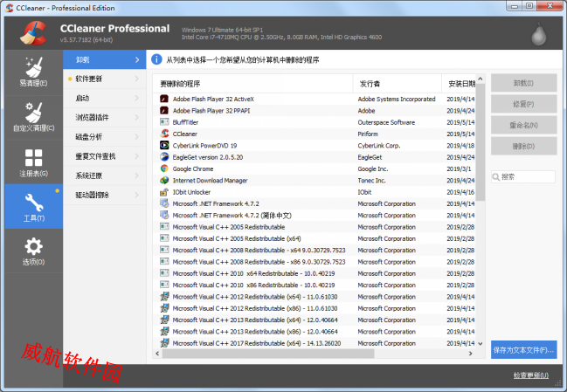This screenshot has width=567, height=392.
Task: Expand the Startup menu chevron
Action: [x=136, y=98]
